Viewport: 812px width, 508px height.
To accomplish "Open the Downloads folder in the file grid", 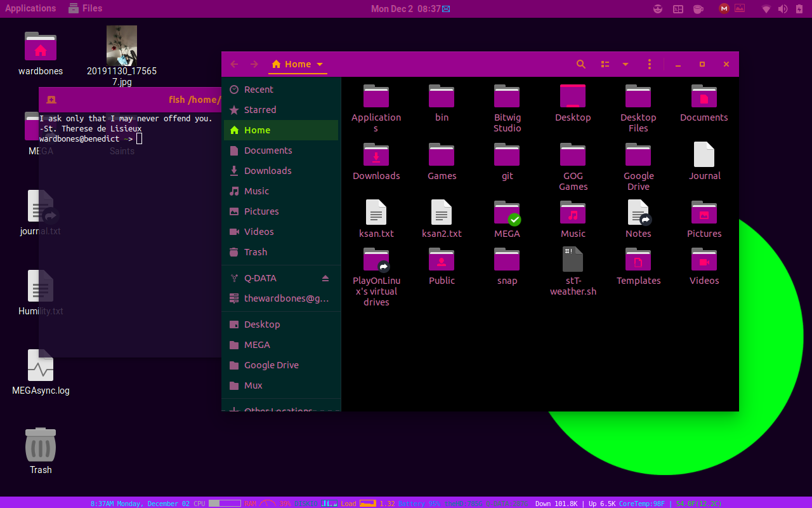I will 376,161.
